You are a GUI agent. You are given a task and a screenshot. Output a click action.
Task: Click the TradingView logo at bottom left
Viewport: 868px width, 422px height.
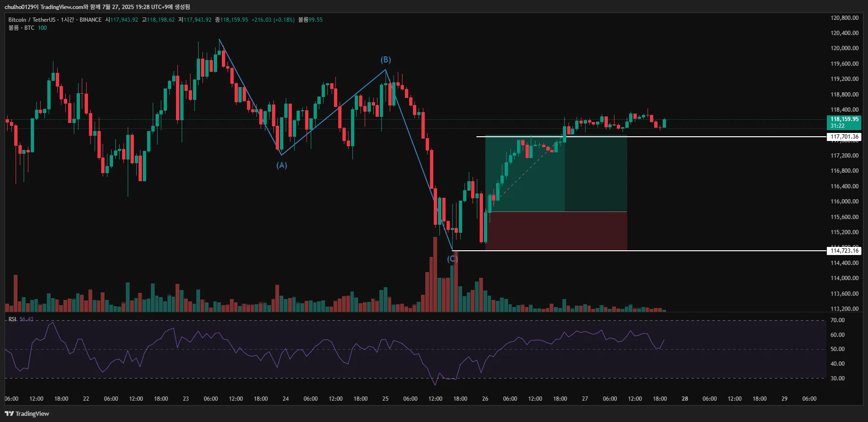tap(27, 413)
